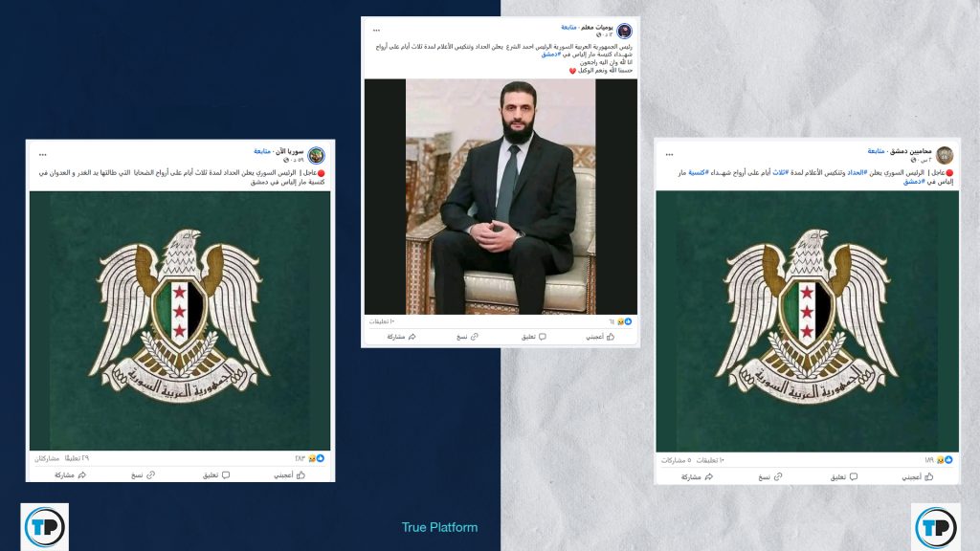Click comment icon on the left post
Viewport: 980px width, 551px height.
coord(226,475)
